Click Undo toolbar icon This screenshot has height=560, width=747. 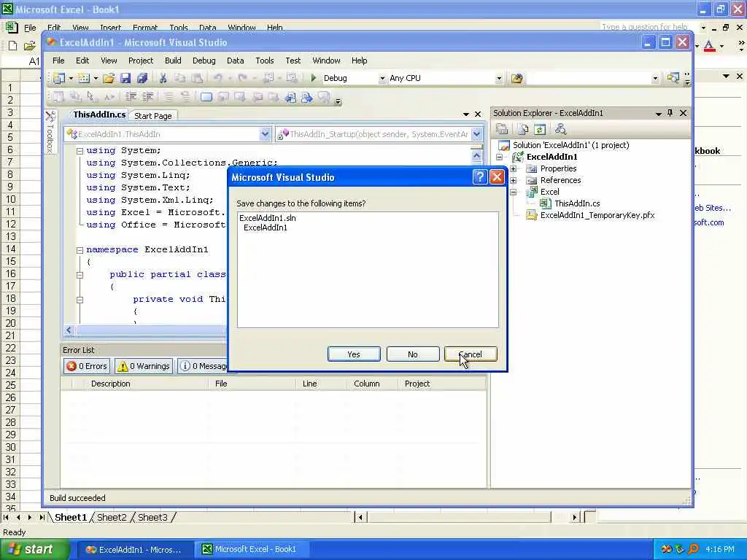point(217,78)
